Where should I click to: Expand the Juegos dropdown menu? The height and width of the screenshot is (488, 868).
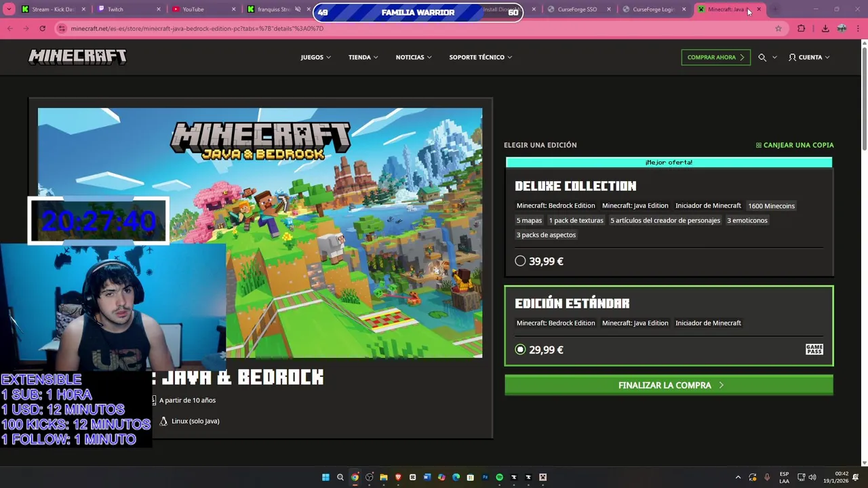tap(316, 57)
